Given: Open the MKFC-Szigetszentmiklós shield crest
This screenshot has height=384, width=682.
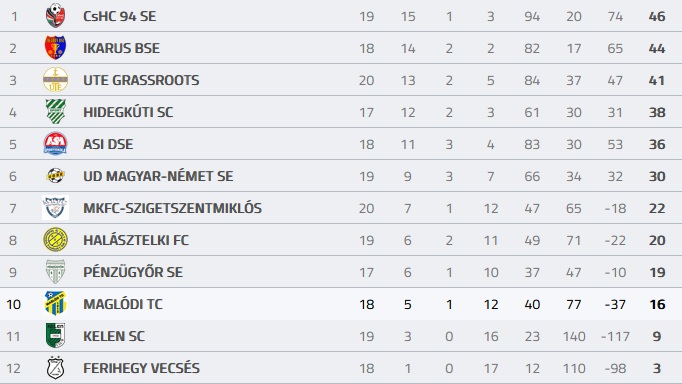Looking at the screenshot, I should point(55,207).
